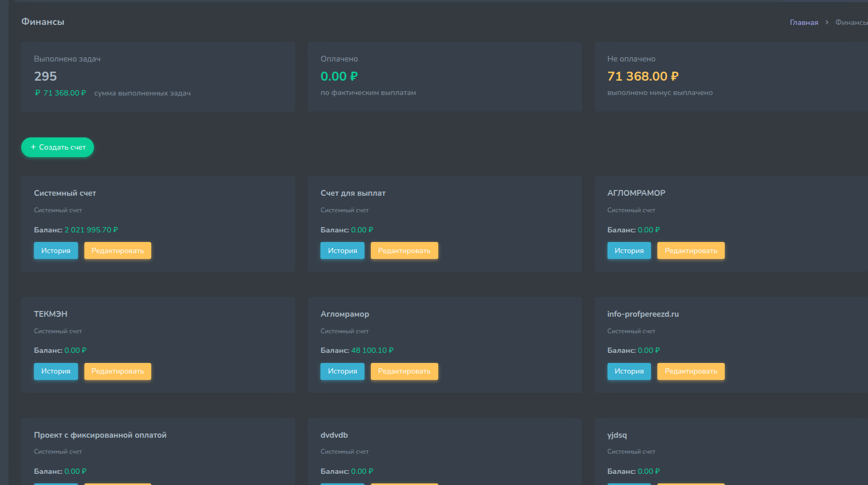The image size is (868, 485).
Task: Click по фактическим выплатам caption
Action: (368, 93)
